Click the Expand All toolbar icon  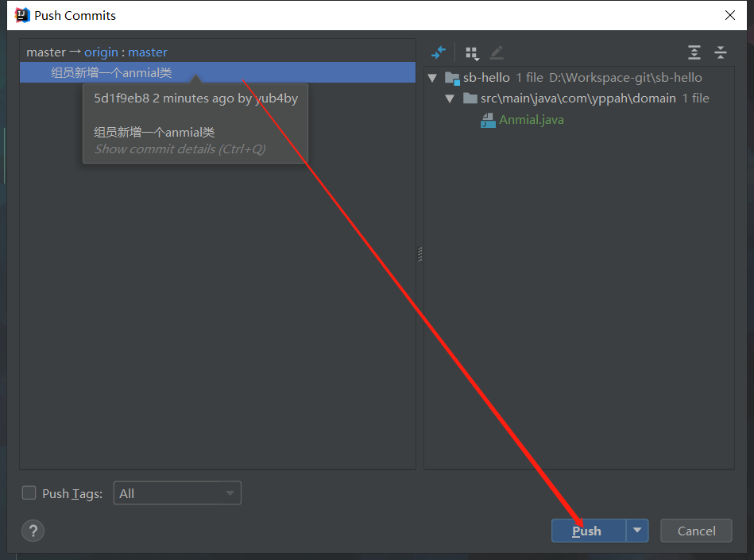(x=694, y=53)
